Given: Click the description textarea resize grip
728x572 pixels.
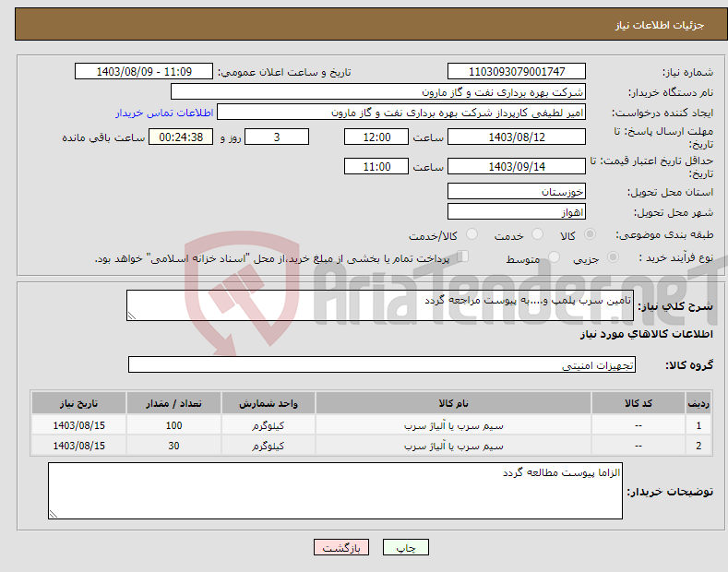Looking at the screenshot, I should click(131, 316).
